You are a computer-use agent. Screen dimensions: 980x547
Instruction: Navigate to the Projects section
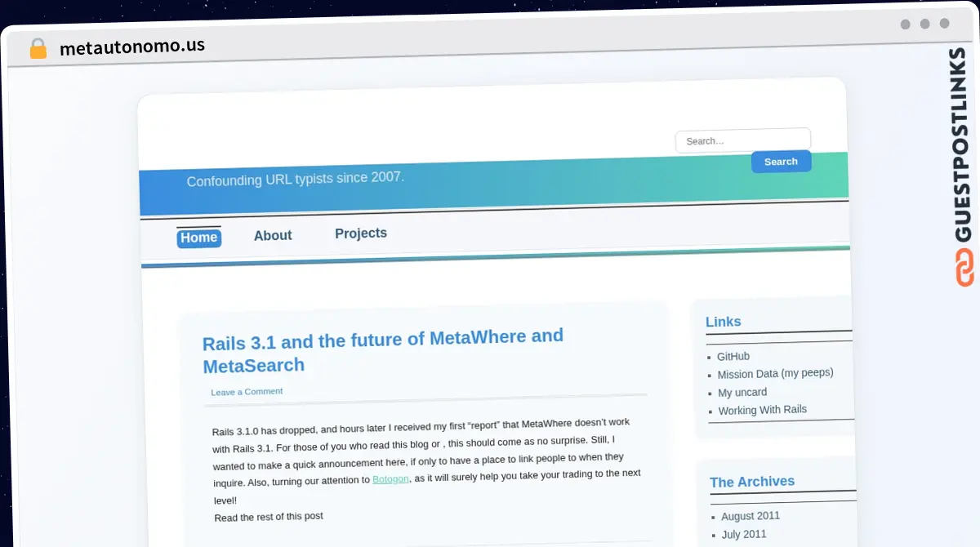point(360,233)
